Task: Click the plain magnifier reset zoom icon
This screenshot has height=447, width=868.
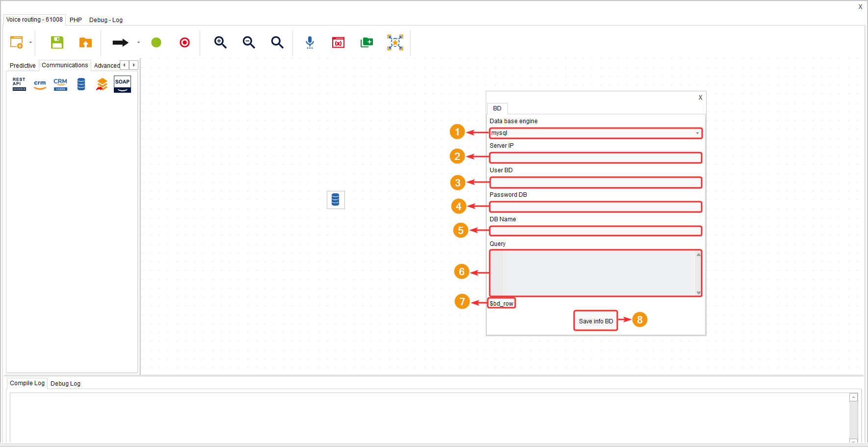Action: click(x=277, y=42)
